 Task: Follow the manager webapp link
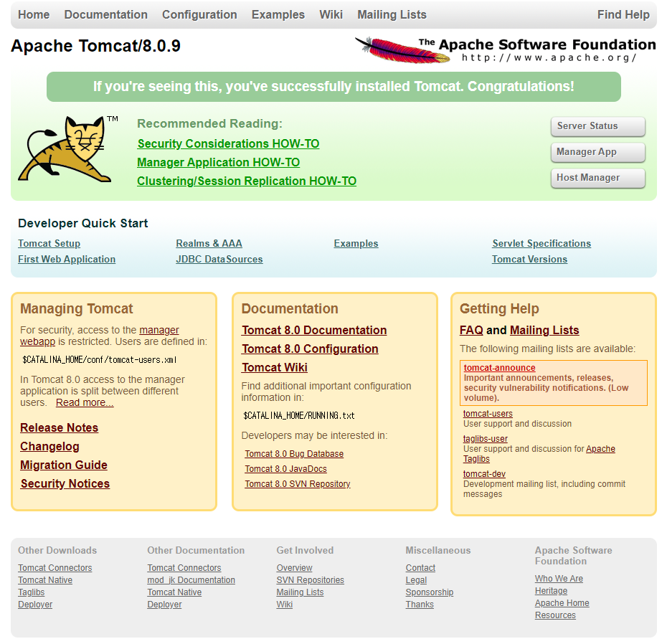159,330
